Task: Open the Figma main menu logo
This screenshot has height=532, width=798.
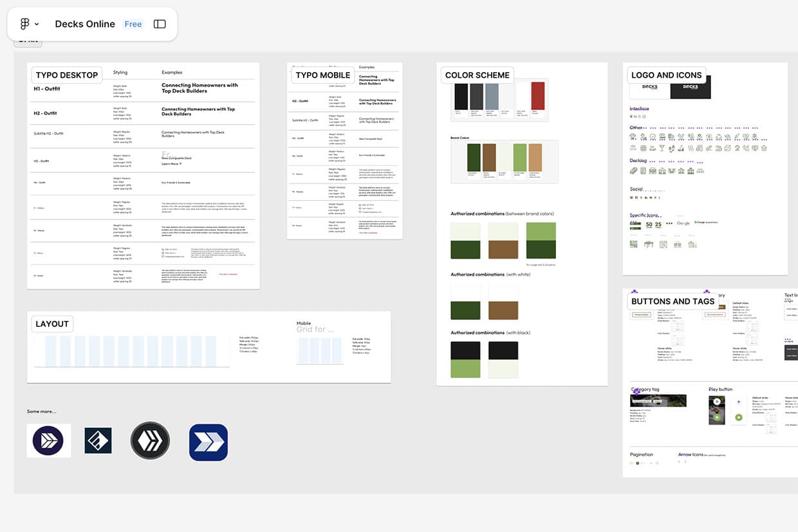Action: pyautogui.click(x=24, y=24)
